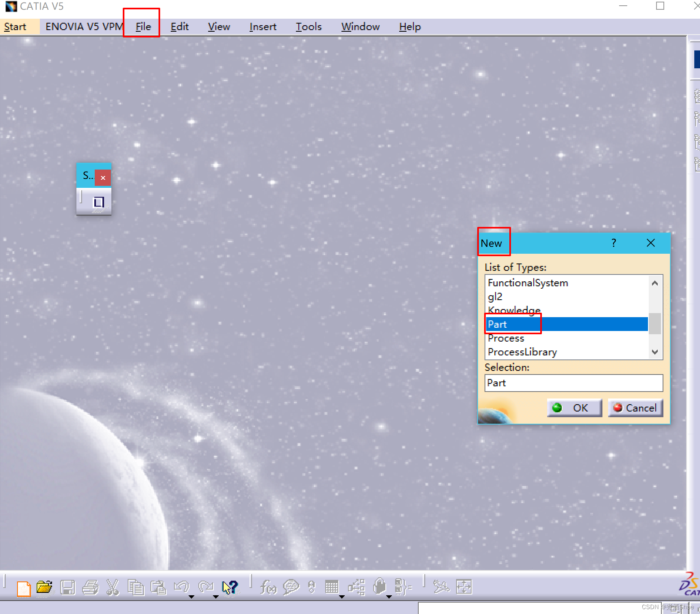The height and width of the screenshot is (614, 700).
Task: Click the What's This help cursor icon
Action: pos(230,588)
